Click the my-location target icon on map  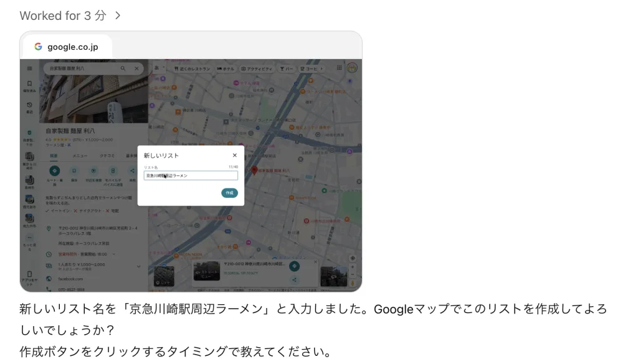tap(353, 258)
